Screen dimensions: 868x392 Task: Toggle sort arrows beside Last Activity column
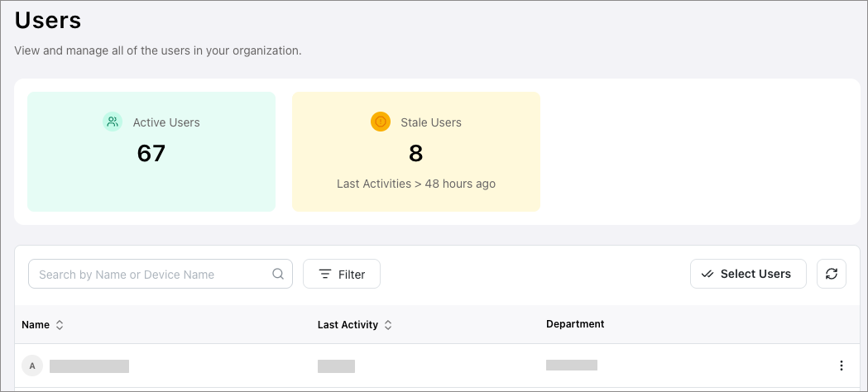pos(388,325)
